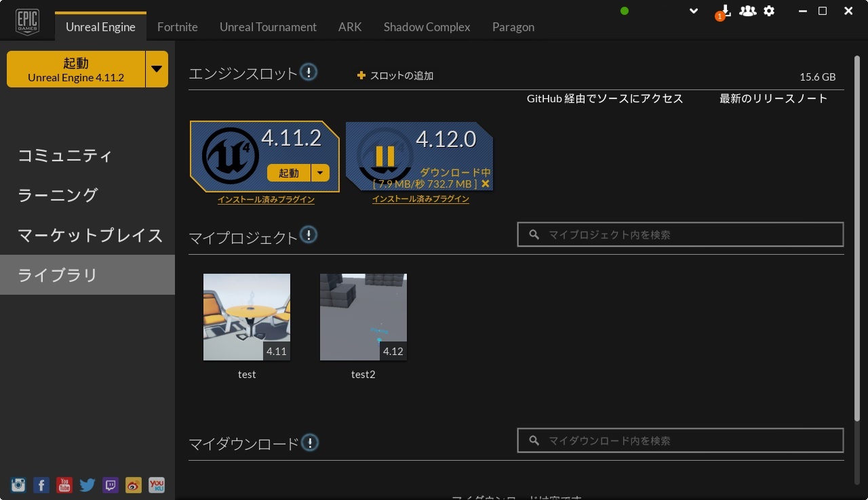Open the downloads icon with notification badge
Screen dimensions: 868x500
click(724, 12)
